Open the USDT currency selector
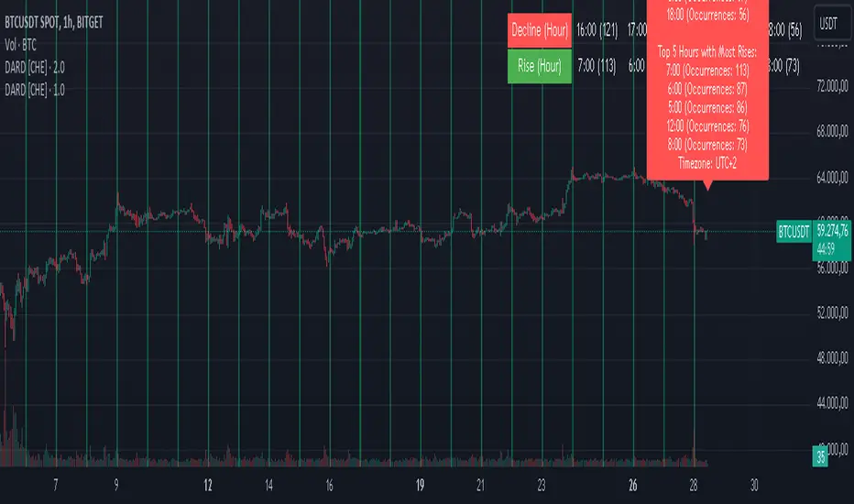Viewport: 854px width, 504px height. point(828,19)
